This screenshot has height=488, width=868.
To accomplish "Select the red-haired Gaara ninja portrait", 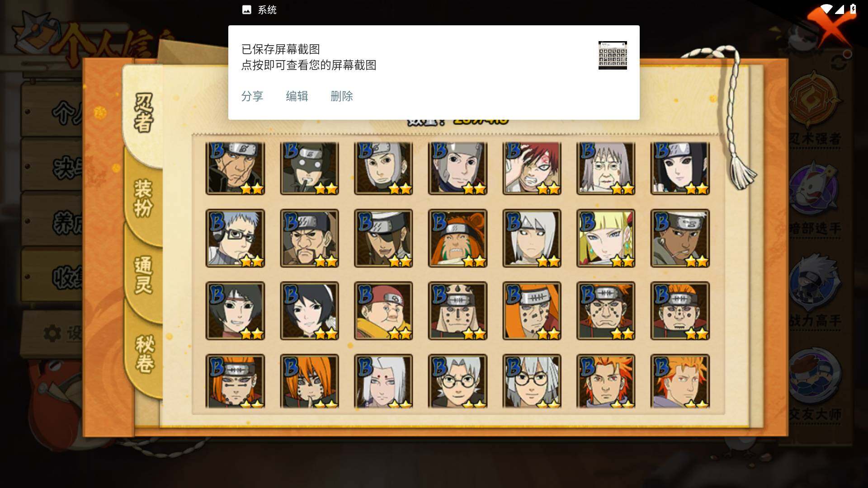I will point(532,168).
